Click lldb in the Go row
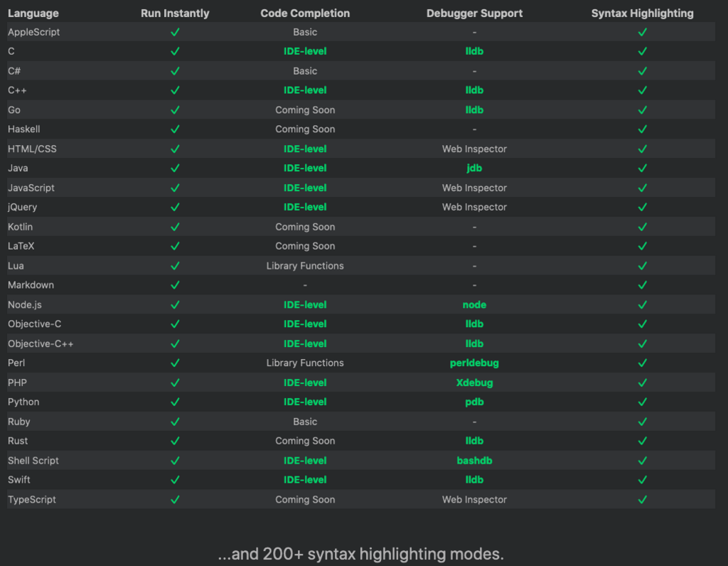 coord(474,110)
